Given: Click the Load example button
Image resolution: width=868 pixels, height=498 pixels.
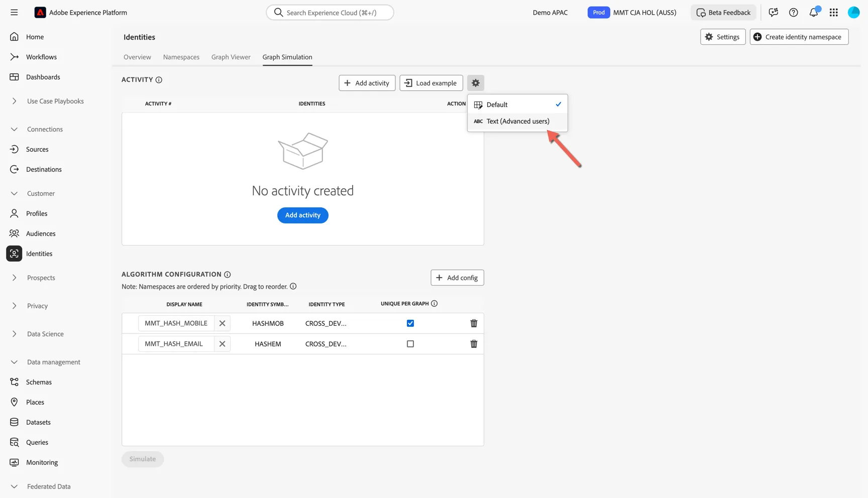Looking at the screenshot, I should (x=431, y=83).
